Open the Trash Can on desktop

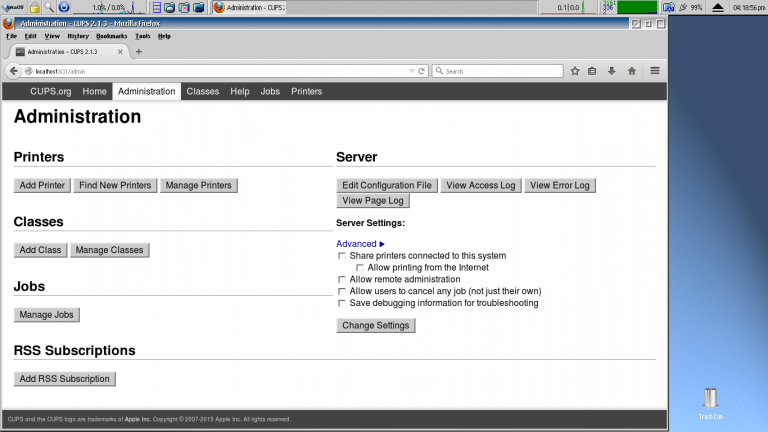[710, 399]
